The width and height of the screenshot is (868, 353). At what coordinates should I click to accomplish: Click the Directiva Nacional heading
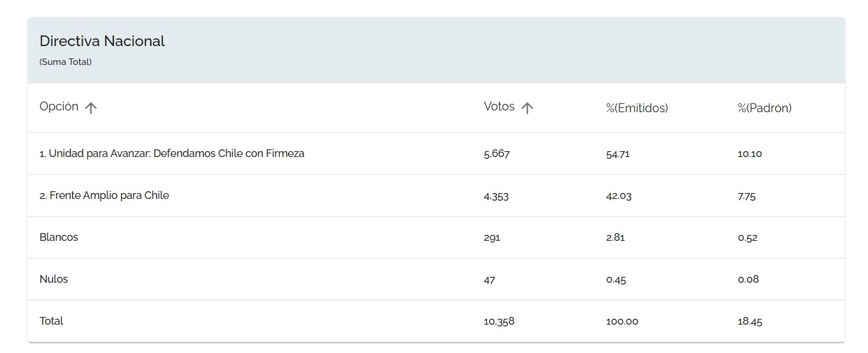click(102, 41)
